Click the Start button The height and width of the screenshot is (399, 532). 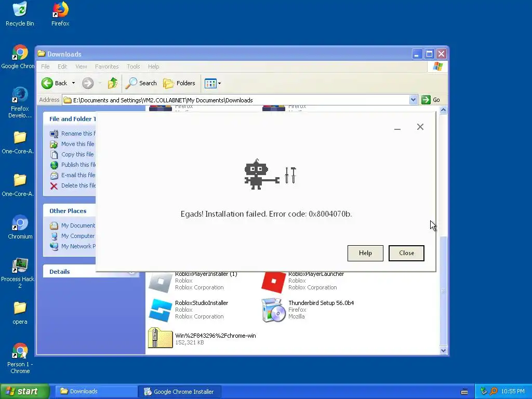25,391
